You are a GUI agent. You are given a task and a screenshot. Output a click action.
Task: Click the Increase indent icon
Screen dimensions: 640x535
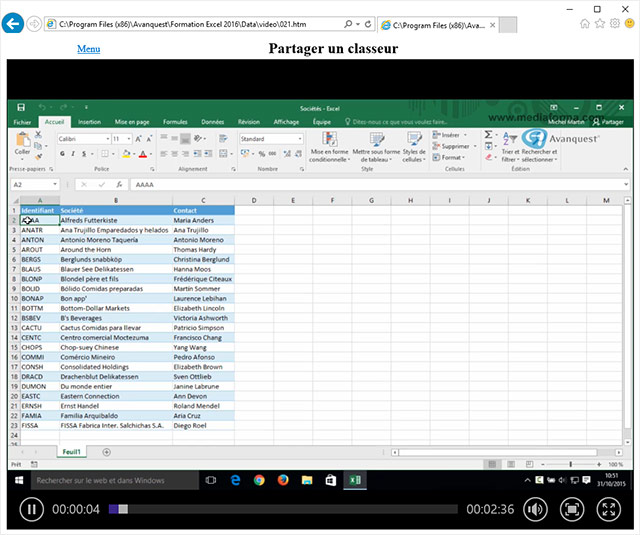click(x=208, y=153)
